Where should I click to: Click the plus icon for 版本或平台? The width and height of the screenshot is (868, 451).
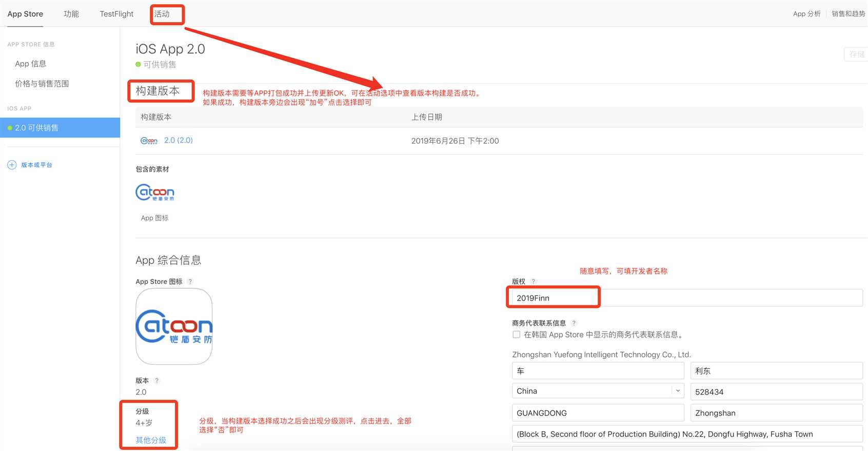[x=12, y=165]
